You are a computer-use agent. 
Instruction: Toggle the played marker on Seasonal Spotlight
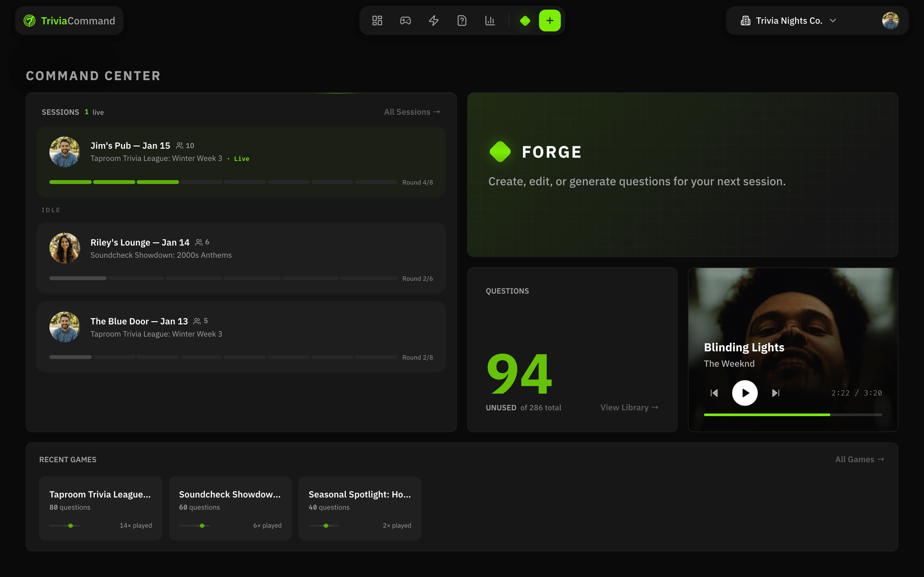click(x=325, y=525)
